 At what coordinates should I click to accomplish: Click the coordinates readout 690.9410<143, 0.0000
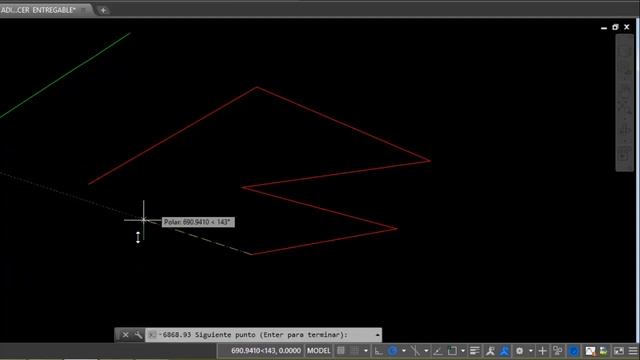(266, 351)
